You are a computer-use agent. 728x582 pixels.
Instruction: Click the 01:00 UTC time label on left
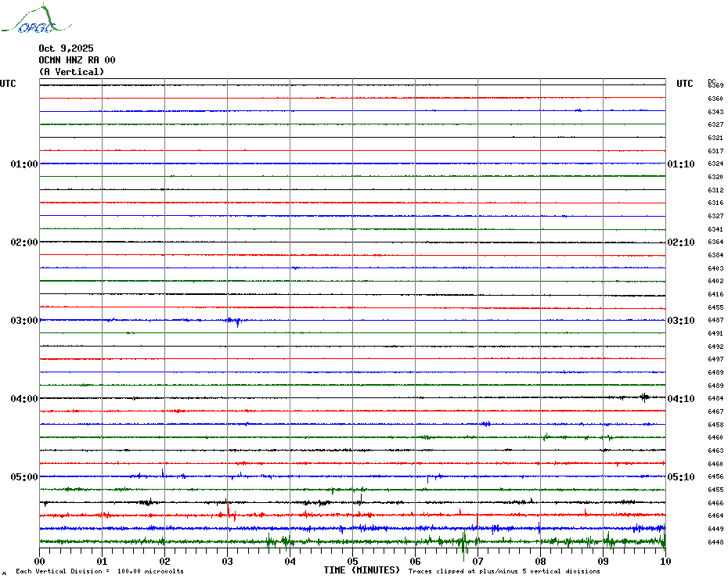pos(24,164)
